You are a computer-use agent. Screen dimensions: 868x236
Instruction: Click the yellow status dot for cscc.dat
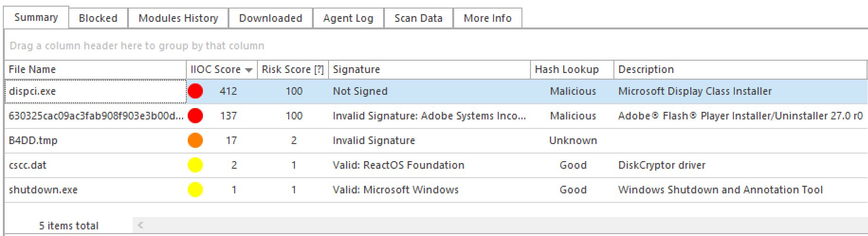pyautogui.click(x=195, y=165)
